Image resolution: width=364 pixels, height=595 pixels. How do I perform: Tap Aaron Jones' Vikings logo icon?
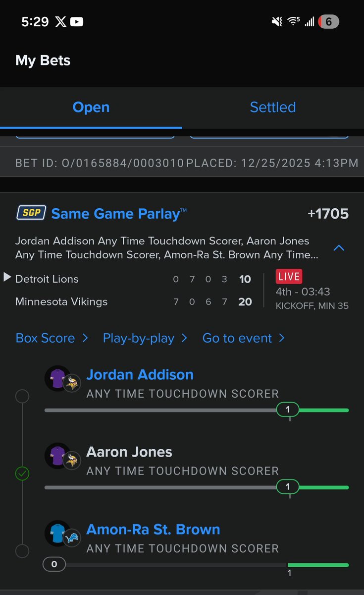pos(72,461)
